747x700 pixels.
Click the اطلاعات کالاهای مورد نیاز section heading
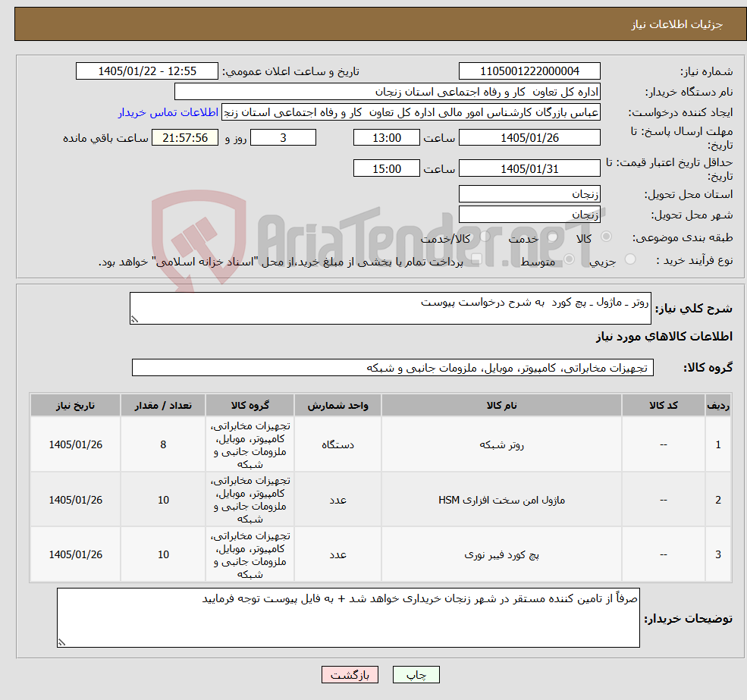664,337
